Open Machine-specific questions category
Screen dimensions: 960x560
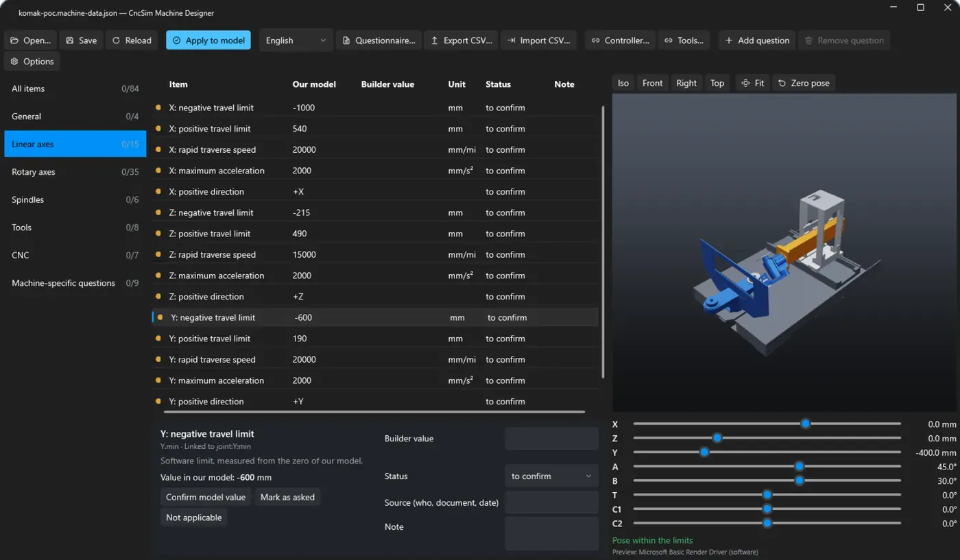(x=75, y=283)
